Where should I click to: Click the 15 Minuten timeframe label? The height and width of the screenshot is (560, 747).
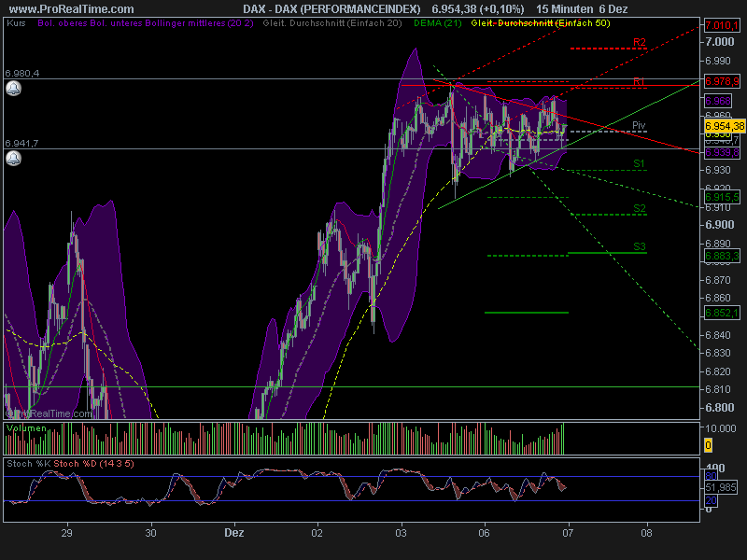point(565,9)
